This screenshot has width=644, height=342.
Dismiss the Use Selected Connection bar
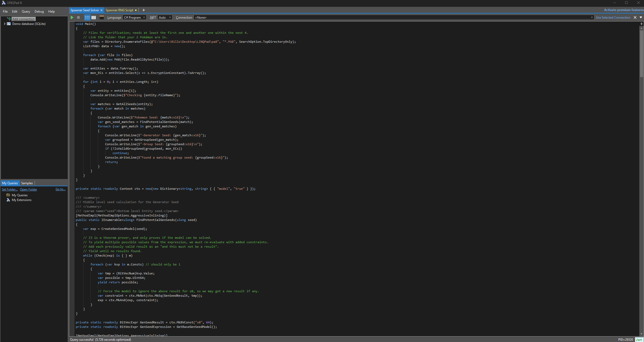click(x=635, y=18)
